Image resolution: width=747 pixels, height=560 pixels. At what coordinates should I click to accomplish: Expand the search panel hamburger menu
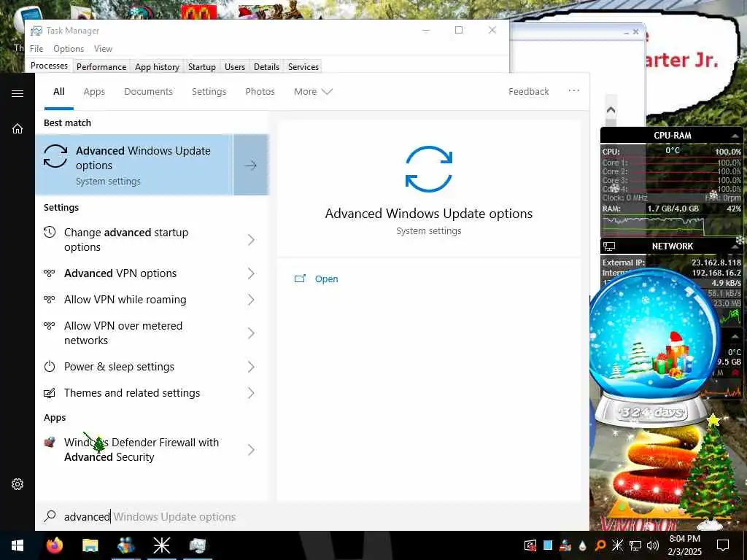(18, 93)
